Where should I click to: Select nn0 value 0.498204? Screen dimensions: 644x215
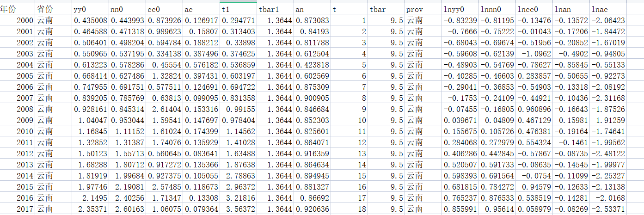128,43
